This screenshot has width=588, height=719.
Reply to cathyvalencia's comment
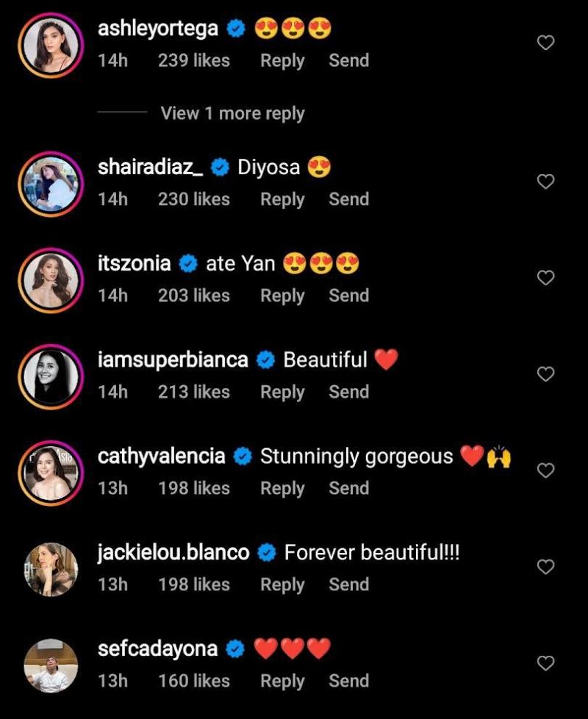(x=282, y=488)
